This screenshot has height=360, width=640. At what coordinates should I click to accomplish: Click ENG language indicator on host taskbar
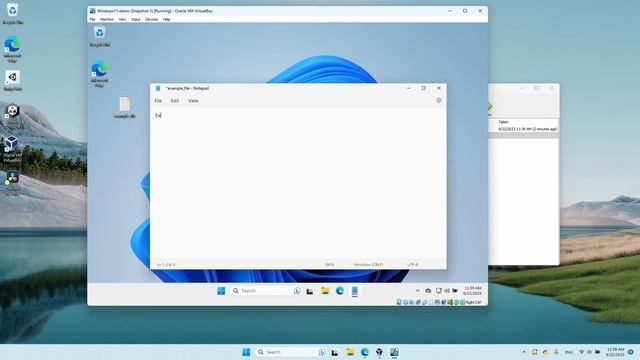point(569,352)
